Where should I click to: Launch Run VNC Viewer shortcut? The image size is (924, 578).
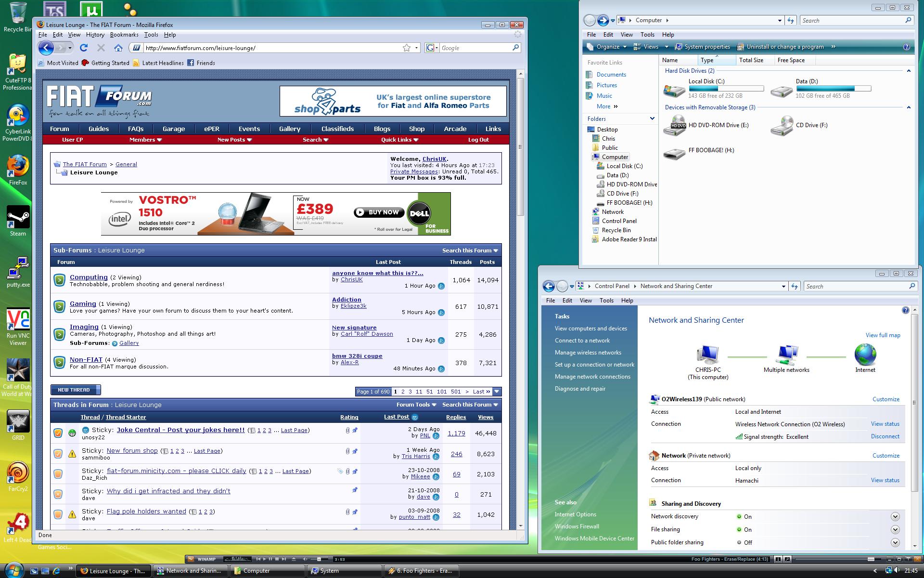18,327
